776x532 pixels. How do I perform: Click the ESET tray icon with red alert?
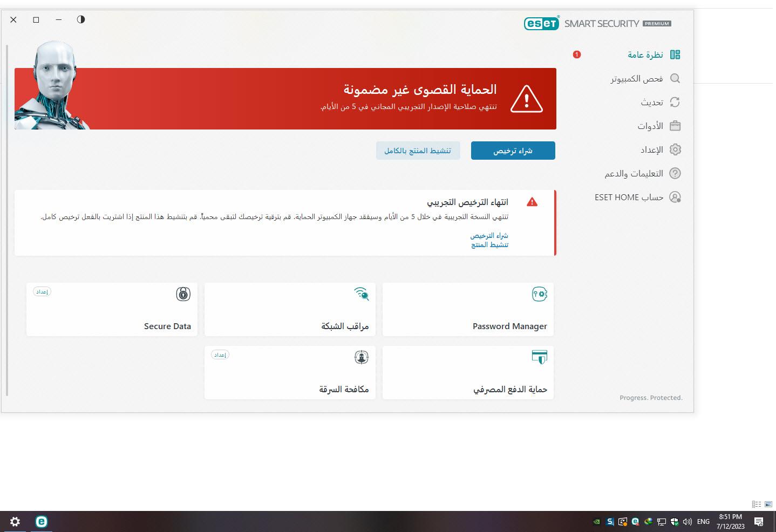(636, 522)
